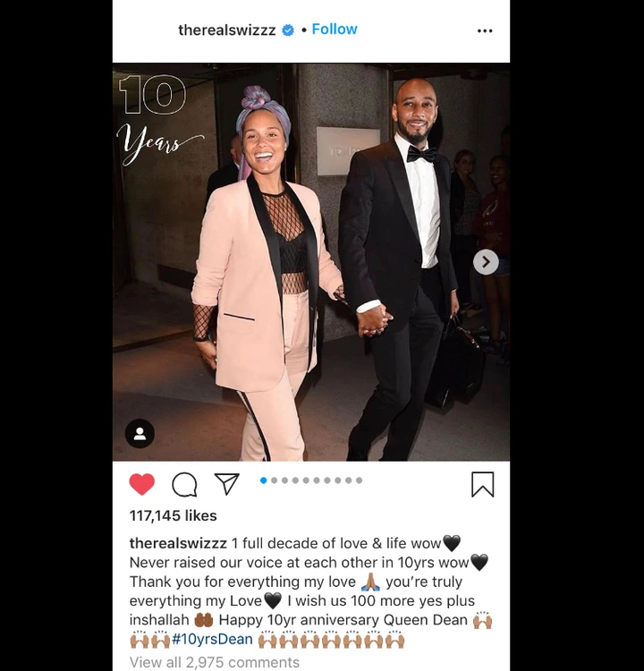
Task: Unlike the post with the red heart
Action: [141, 484]
